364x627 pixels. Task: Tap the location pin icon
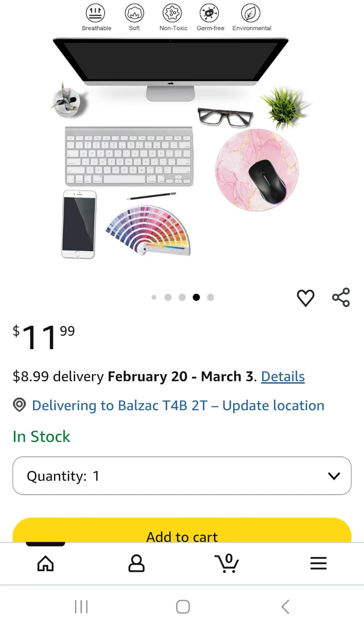[20, 405]
